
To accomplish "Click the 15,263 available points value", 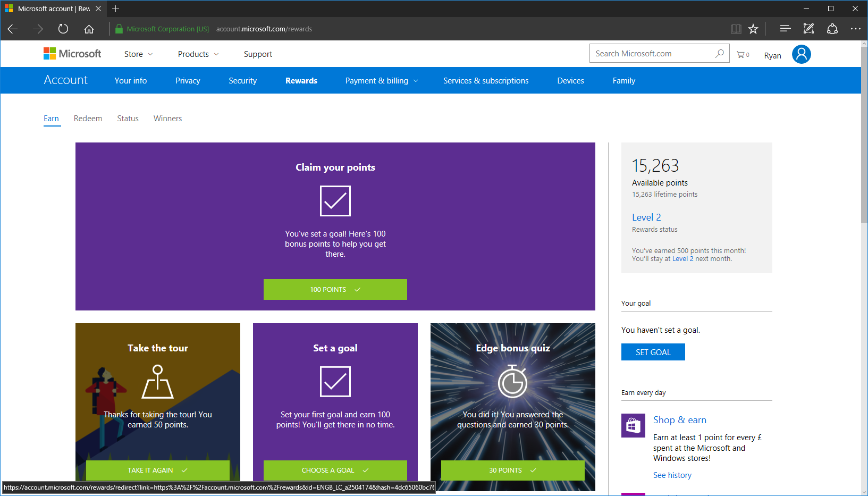I will click(x=655, y=166).
